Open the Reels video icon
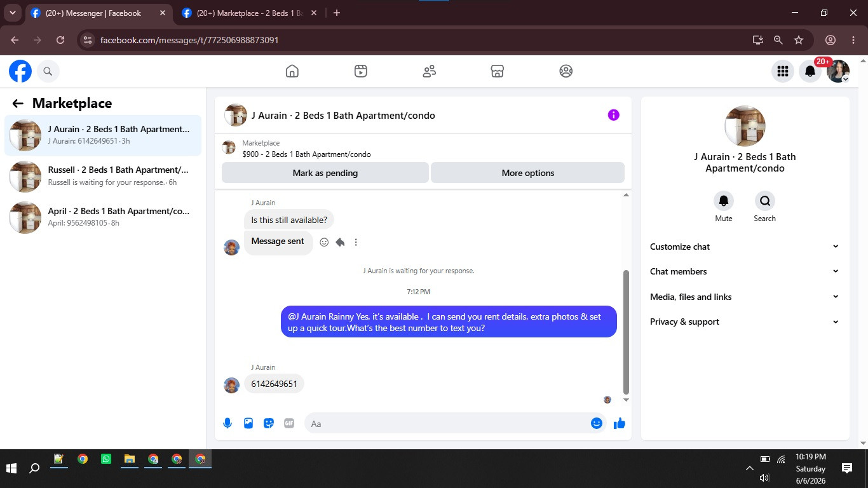The image size is (868, 488). pyautogui.click(x=361, y=71)
